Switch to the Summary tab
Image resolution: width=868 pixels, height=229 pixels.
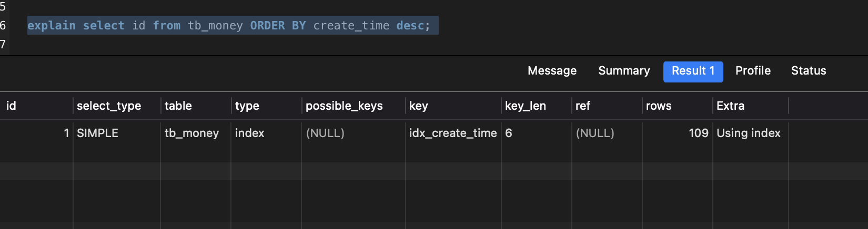click(x=624, y=71)
